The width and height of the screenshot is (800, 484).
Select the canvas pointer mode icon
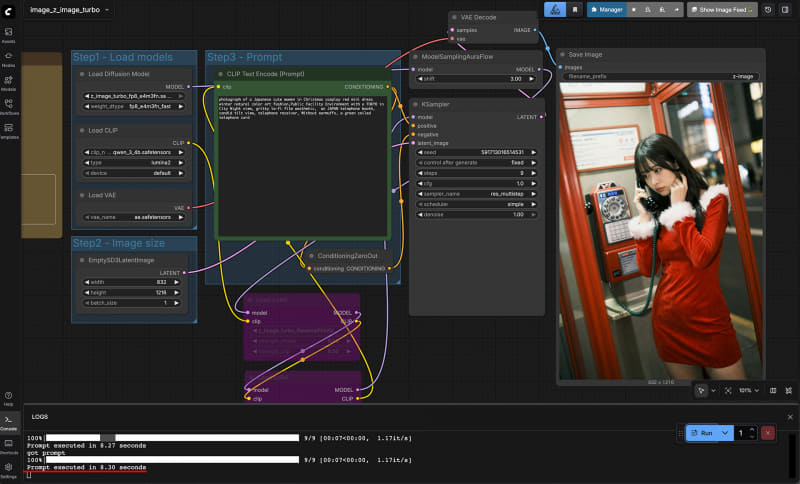point(701,391)
